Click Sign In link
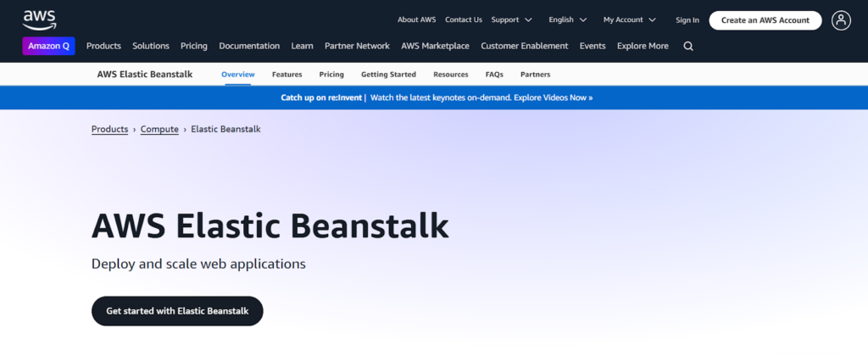Viewport: 868px width, 356px height. click(687, 20)
